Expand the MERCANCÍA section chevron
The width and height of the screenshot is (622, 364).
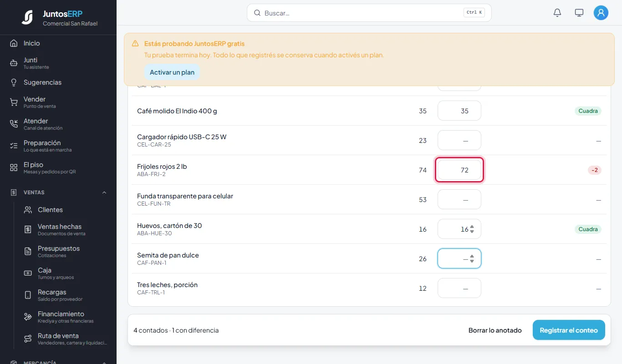(104, 363)
